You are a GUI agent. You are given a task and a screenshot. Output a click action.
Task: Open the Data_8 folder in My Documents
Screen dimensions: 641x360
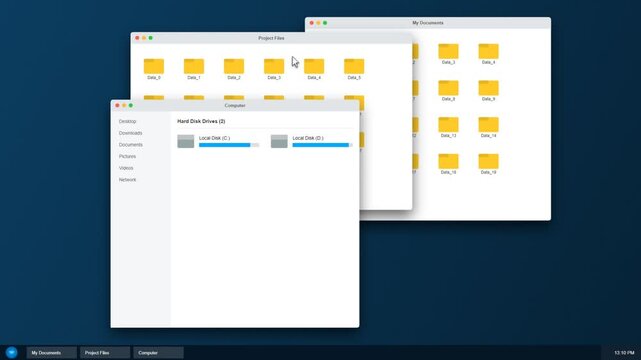coord(448,88)
